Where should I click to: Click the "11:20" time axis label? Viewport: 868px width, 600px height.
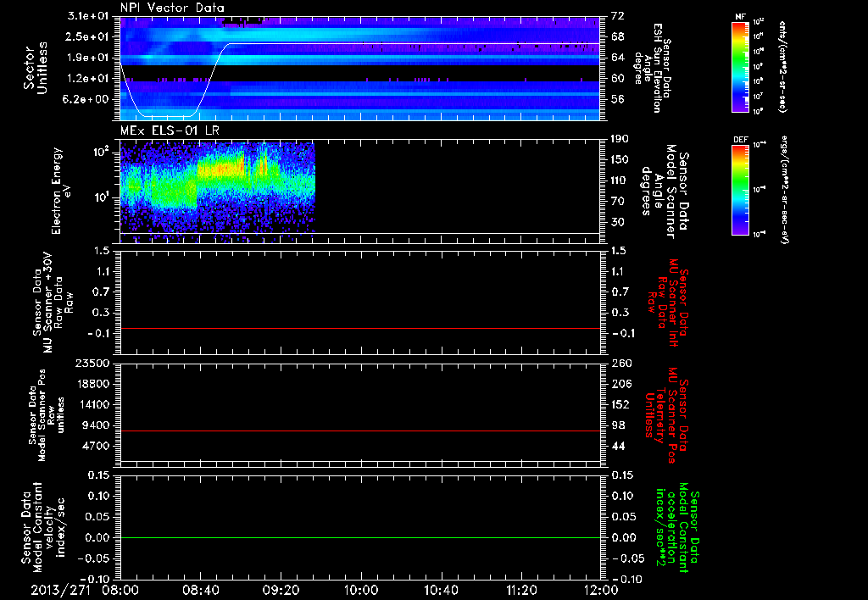click(521, 590)
